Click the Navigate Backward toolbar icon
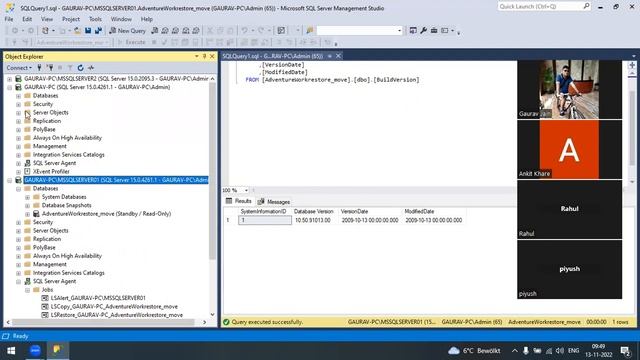This screenshot has width=640, height=360. pos(15,31)
